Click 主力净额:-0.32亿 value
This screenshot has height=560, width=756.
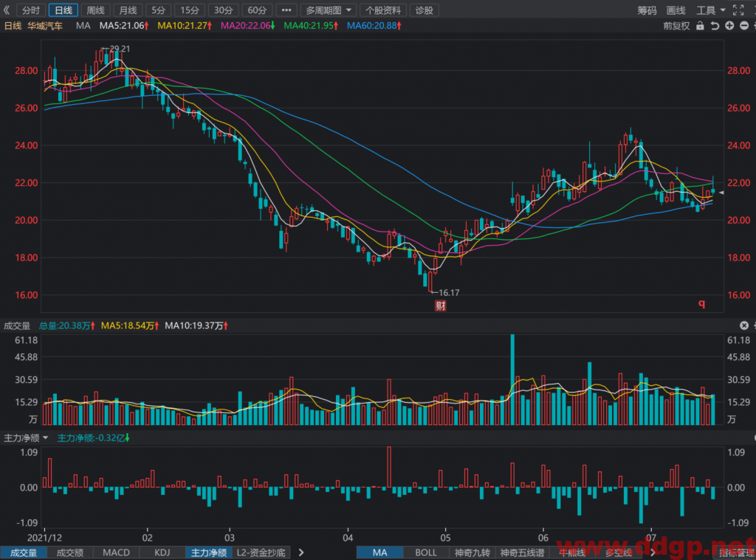click(x=94, y=438)
